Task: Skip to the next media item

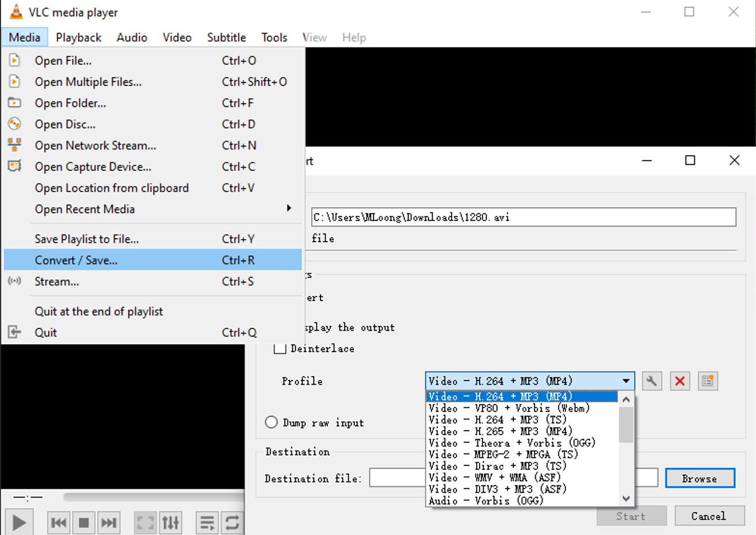Action: (x=109, y=521)
